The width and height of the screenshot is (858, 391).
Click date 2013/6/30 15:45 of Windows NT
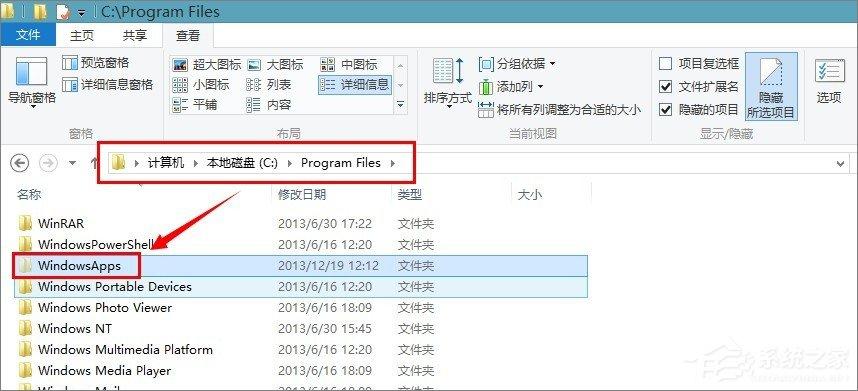pyautogui.click(x=324, y=329)
